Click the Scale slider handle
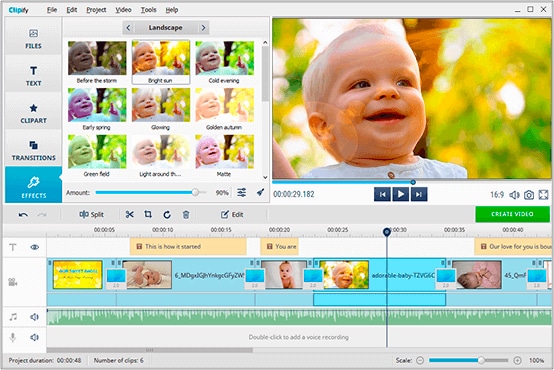 tap(481, 360)
